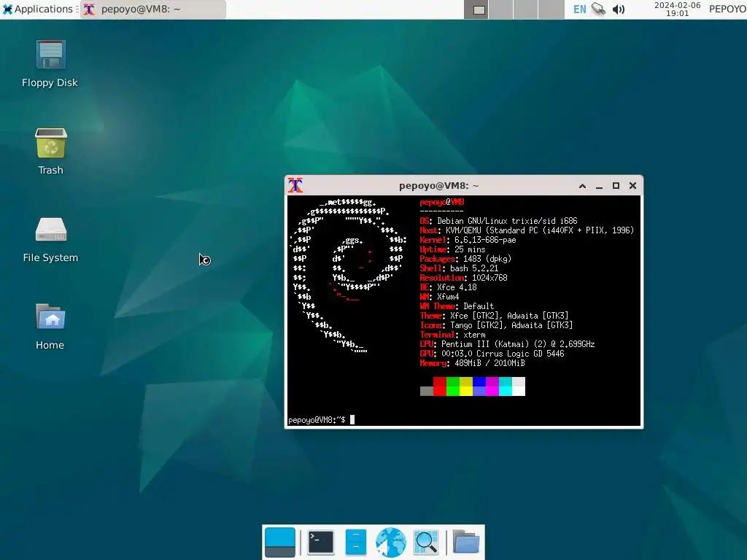The width and height of the screenshot is (747, 560).
Task: Switch to the first workspace
Action: click(x=476, y=9)
